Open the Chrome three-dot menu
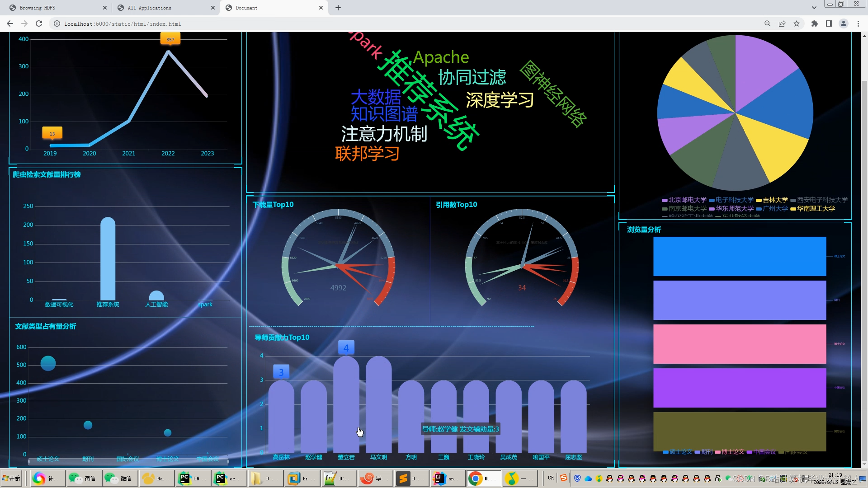The height and width of the screenshot is (488, 868). click(x=858, y=23)
